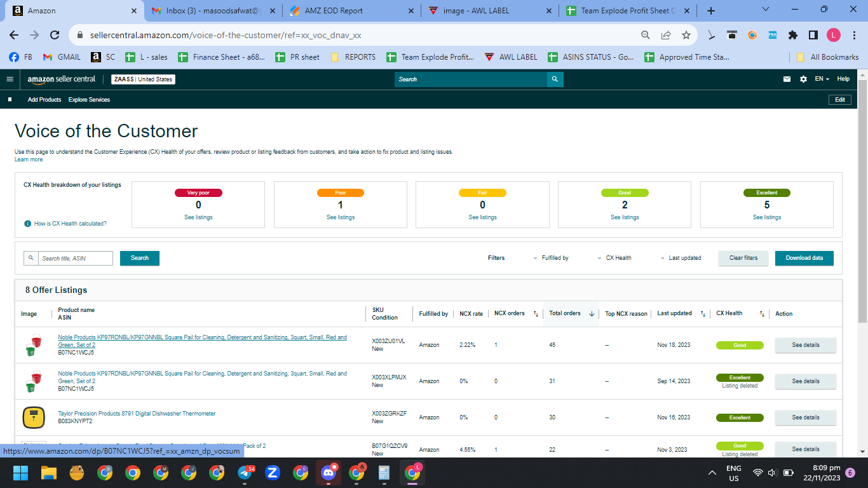Bookmark this page with the star icon
The width and height of the screenshot is (868, 488).
point(686,35)
